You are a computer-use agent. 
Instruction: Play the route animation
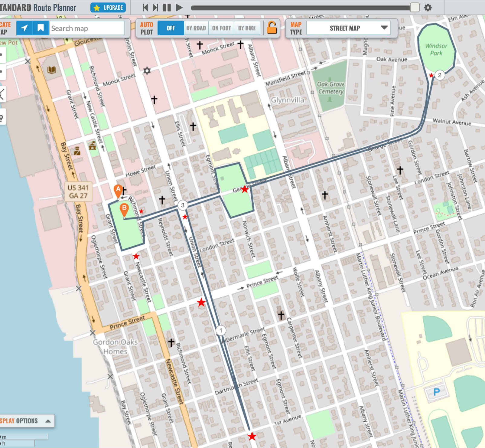coord(179,8)
